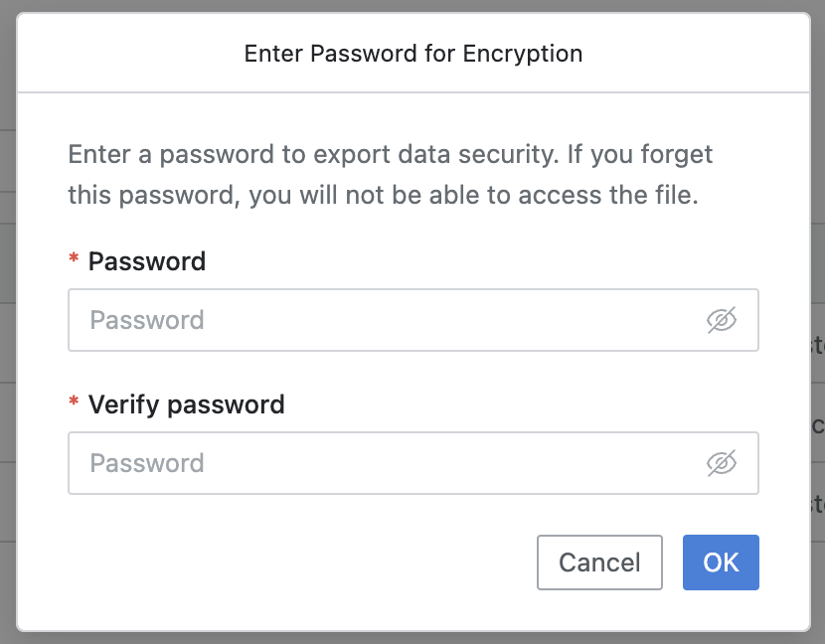Click the placeholder text in the Verify password box
The height and width of the screenshot is (644, 825).
point(147,463)
